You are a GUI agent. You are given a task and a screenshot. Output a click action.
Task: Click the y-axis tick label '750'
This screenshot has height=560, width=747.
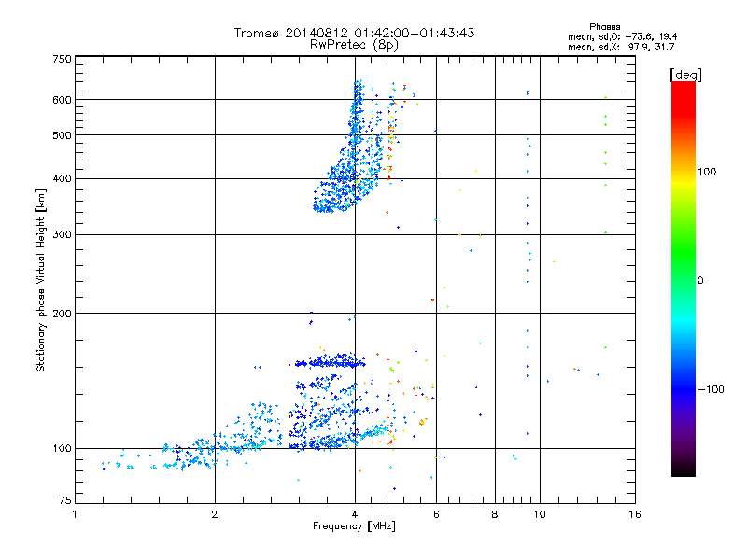click(x=62, y=59)
